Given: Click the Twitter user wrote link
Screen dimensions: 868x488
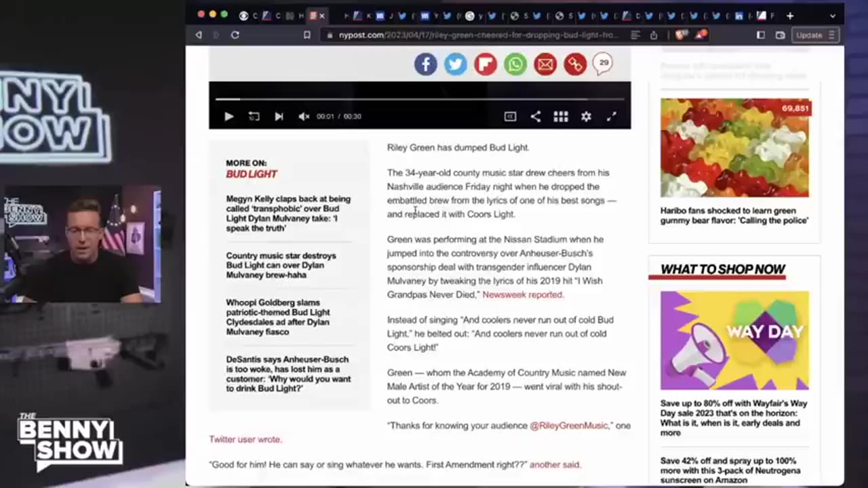Looking at the screenshot, I should point(245,439).
